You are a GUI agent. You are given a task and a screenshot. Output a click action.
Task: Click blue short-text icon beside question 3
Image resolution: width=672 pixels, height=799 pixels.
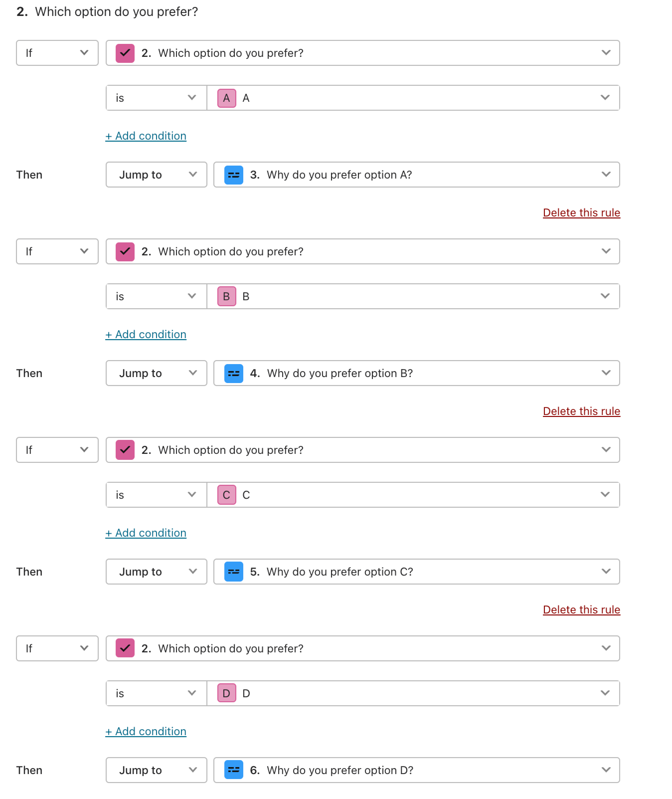[x=234, y=175]
